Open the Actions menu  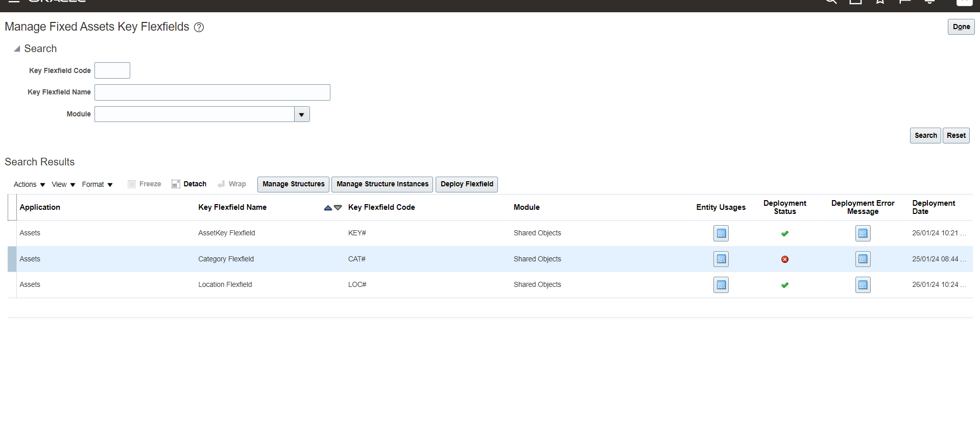pos(29,184)
